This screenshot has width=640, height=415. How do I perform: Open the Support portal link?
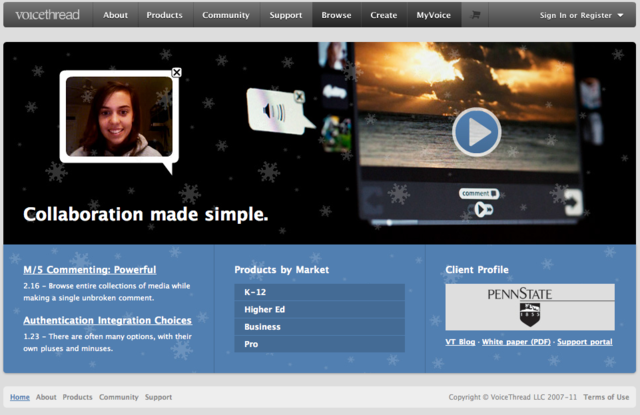coord(584,342)
